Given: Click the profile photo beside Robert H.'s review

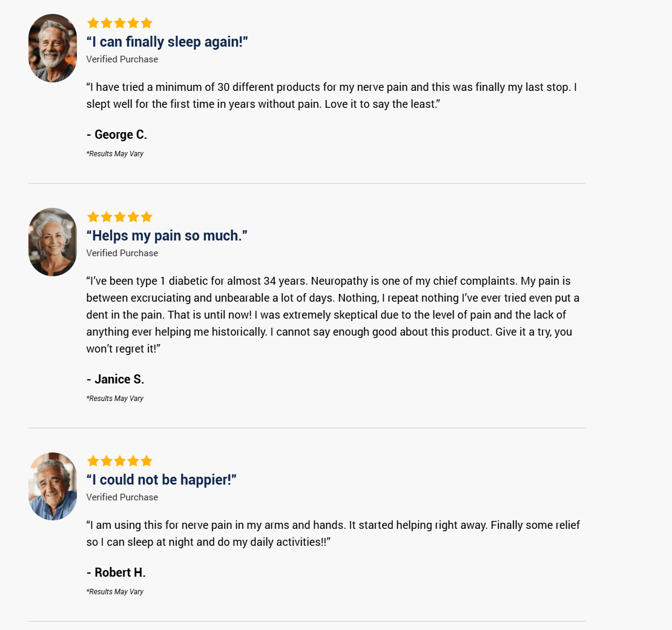Looking at the screenshot, I should tap(53, 486).
